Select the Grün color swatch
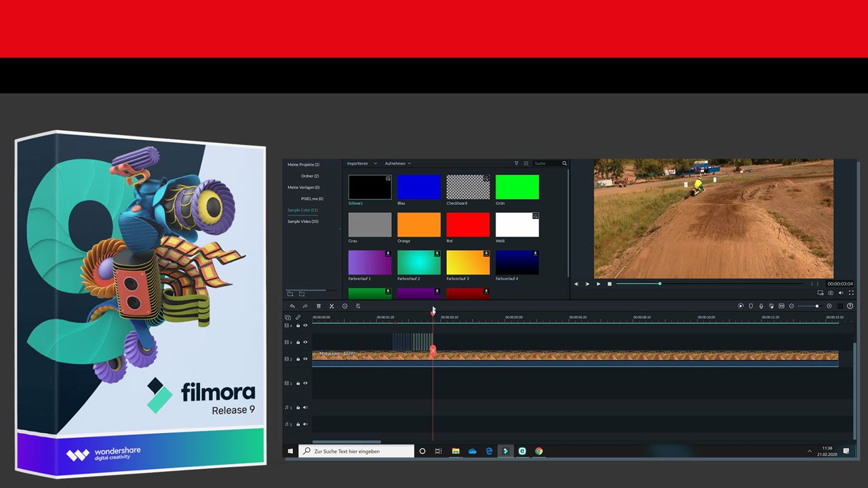The width and height of the screenshot is (868, 488). [x=517, y=186]
